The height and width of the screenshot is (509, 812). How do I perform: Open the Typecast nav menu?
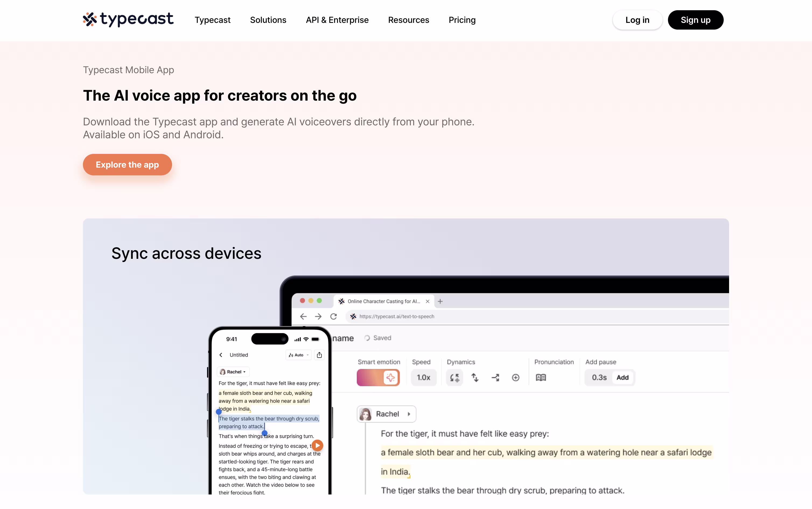click(x=212, y=20)
